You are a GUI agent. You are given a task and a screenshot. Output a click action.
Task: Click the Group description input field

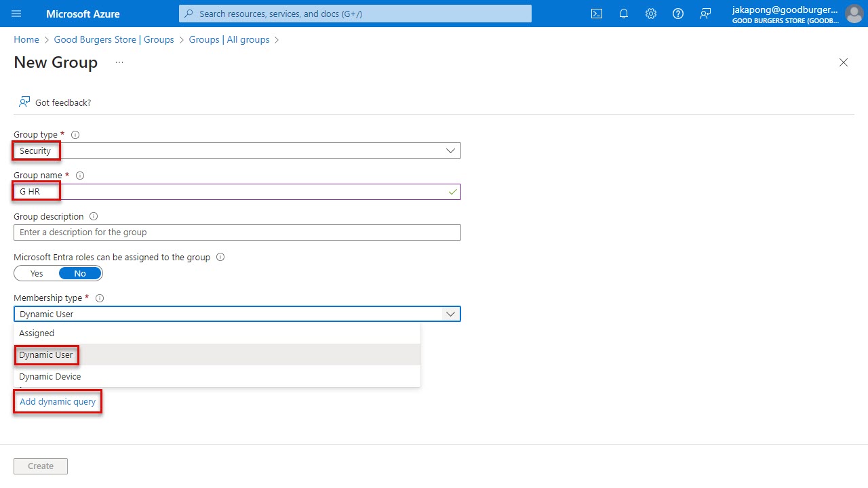pyautogui.click(x=237, y=232)
